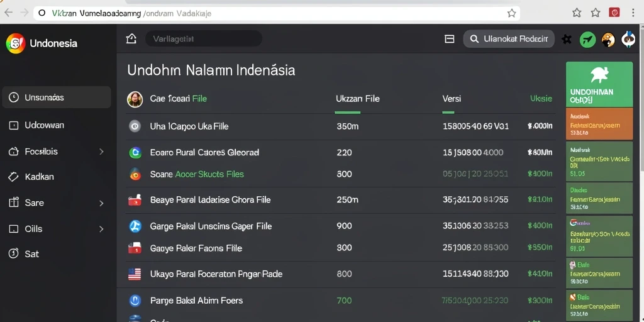Viewport: 644px width, 322px height.
Task: Click the green arrow circle icon
Action: 587,40
